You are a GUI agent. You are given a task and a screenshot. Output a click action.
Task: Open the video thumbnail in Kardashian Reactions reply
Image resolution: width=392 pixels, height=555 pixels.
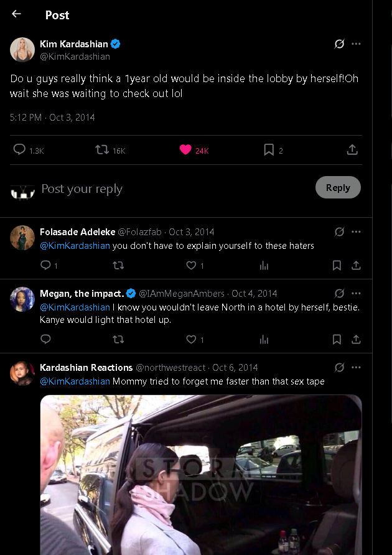pyautogui.click(x=201, y=474)
